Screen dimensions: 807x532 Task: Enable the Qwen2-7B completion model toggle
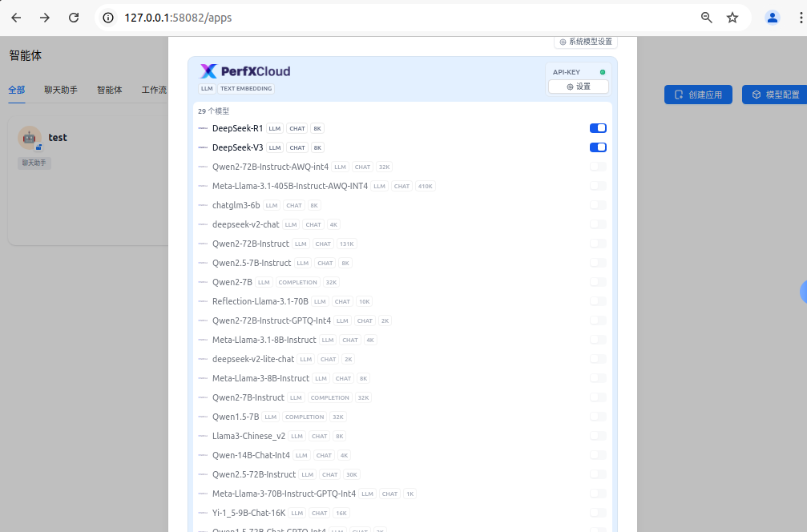598,282
